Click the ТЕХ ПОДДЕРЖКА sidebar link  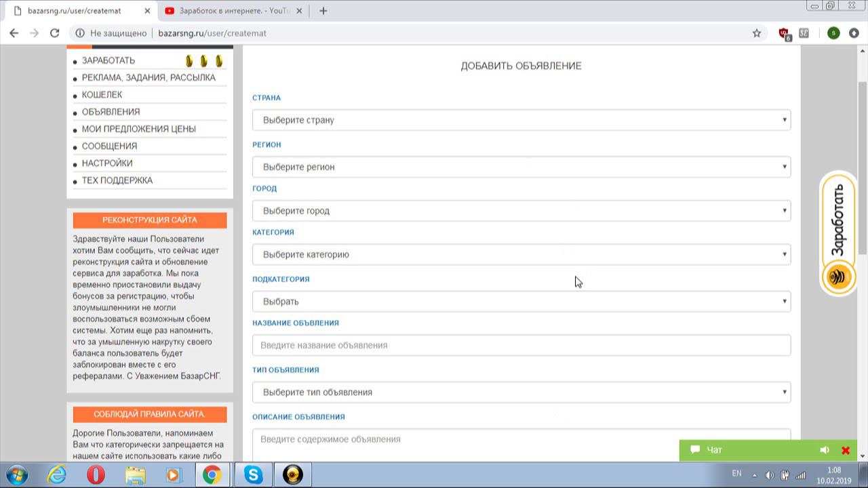point(117,180)
